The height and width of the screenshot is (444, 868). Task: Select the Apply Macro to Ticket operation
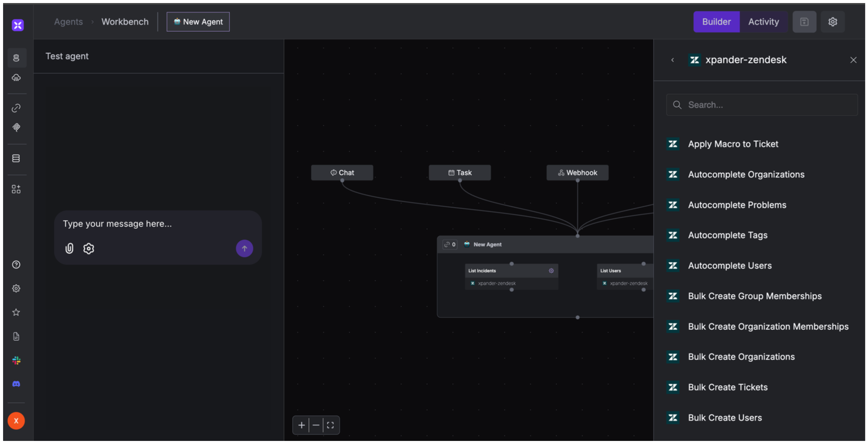click(x=733, y=144)
